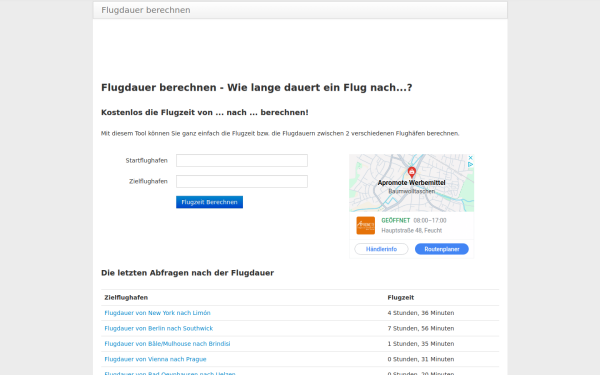This screenshot has width=600, height=375.
Task: Select the 0 Stunden, 31 Minuten cell
Action: 421,359
